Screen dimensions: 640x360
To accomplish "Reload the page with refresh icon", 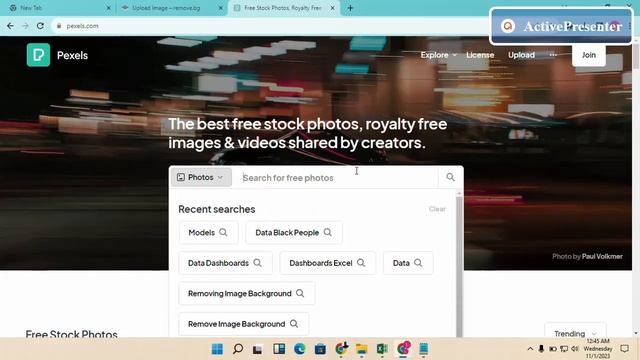I will pos(40,26).
